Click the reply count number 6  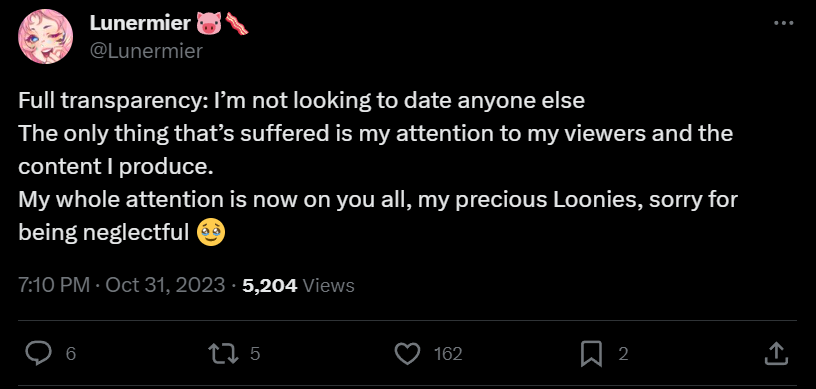[x=71, y=354]
